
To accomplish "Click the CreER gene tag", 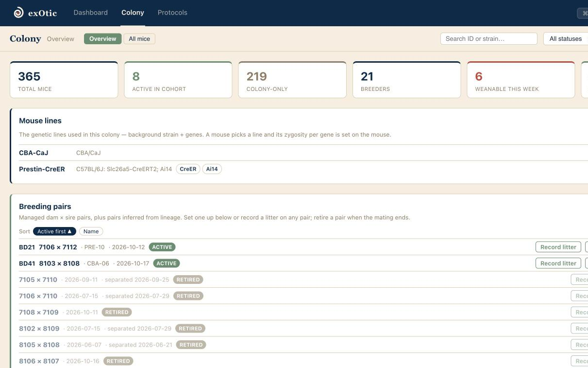I will click(188, 169).
